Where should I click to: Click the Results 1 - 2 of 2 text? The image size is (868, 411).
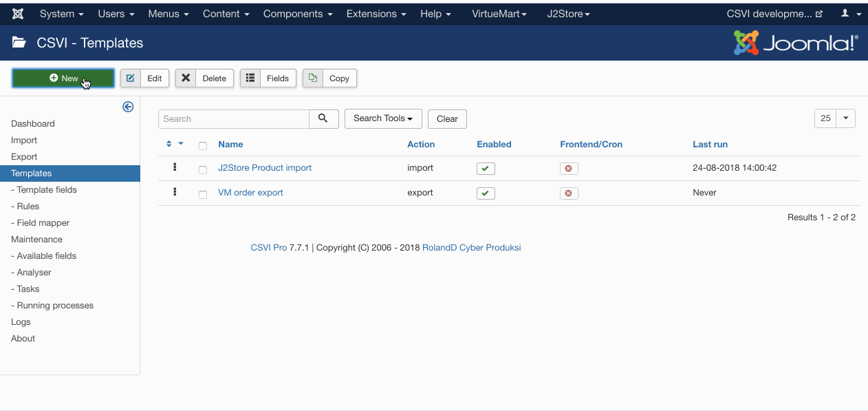click(x=821, y=218)
